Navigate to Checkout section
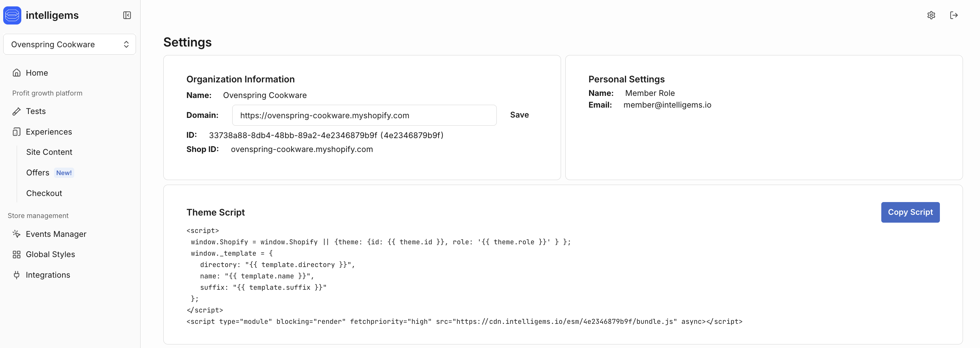Screen dimensions: 980x348 click(44, 193)
